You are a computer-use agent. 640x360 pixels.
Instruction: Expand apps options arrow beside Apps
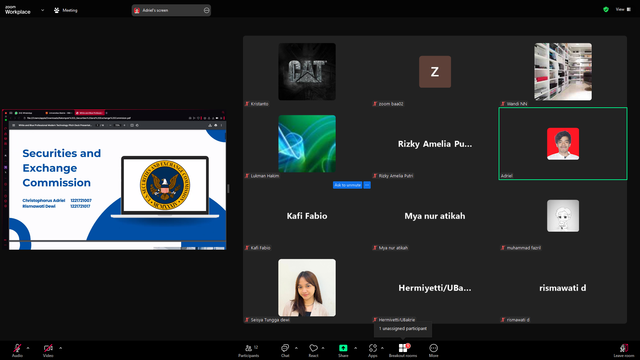[382, 348]
